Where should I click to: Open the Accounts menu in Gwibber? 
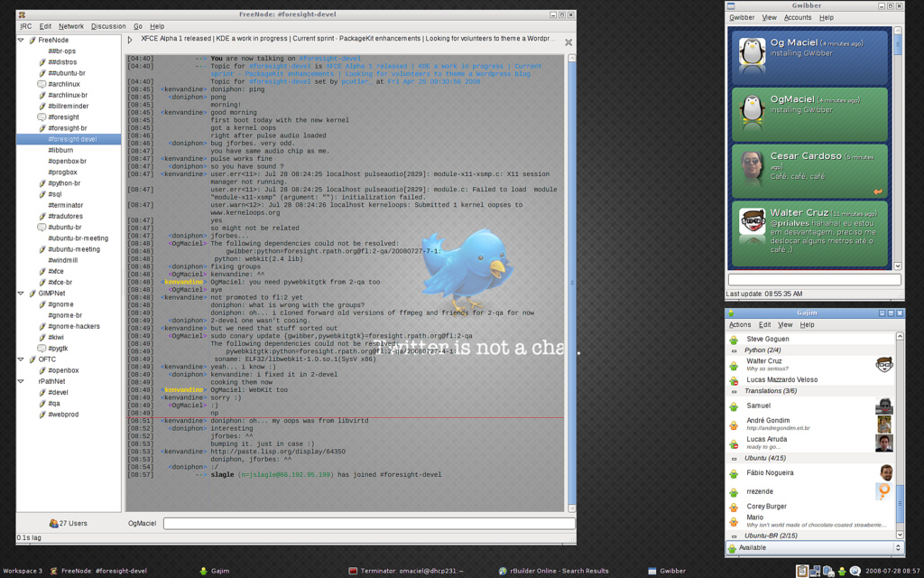tap(797, 17)
